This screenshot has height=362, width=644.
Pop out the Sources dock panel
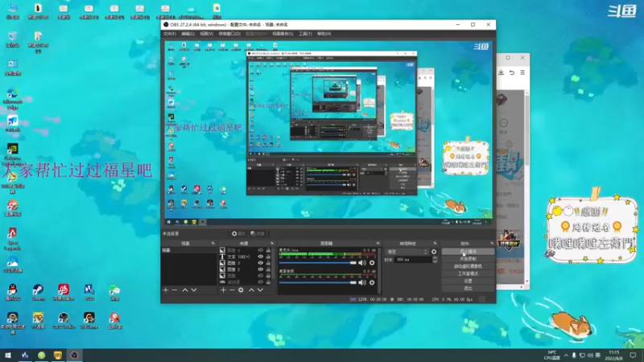[x=272, y=244]
